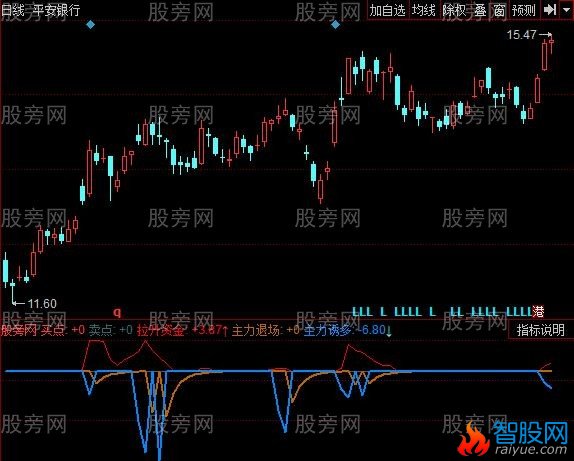Toggle 均线 moving averages display

click(x=424, y=10)
